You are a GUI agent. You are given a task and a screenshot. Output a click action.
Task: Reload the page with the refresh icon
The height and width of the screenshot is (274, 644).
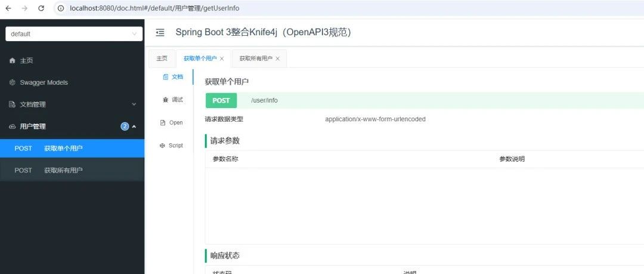(41, 8)
